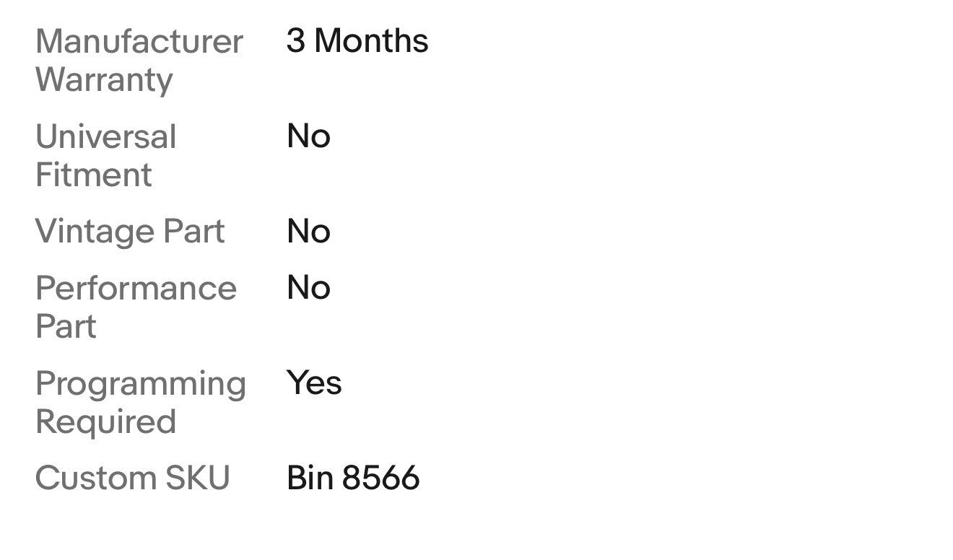Click the word "Universal" in the label
This screenshot has width=953, height=560.
(105, 136)
